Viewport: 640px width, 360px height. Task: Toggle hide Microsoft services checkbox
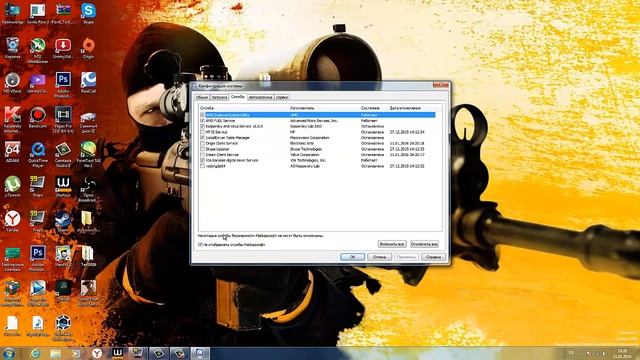200,244
